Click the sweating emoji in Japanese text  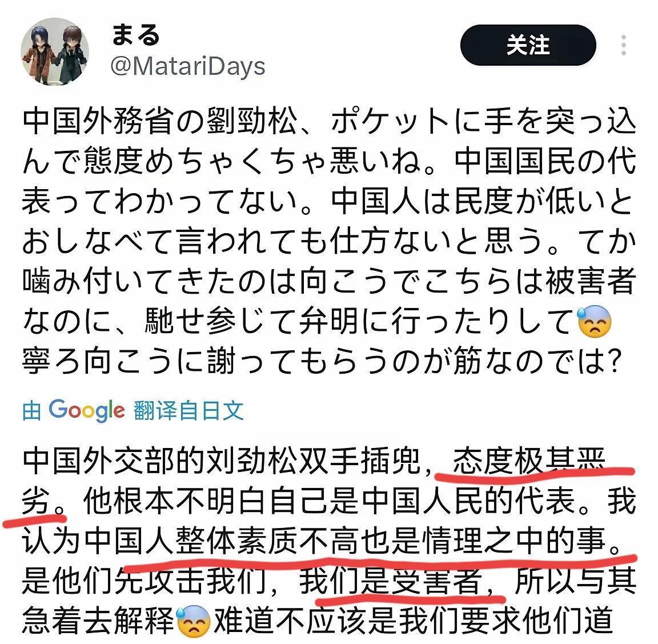594,322
